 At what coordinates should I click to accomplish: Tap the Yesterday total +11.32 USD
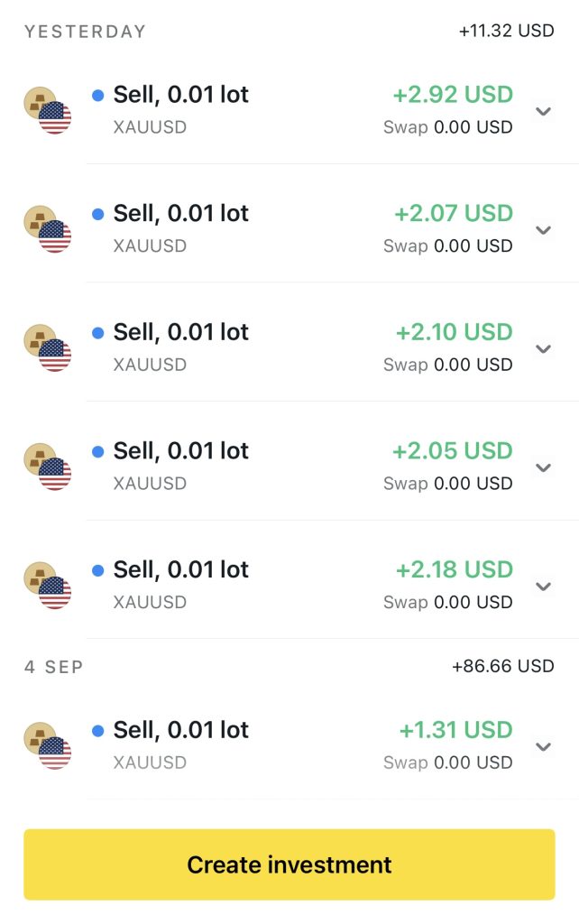coord(506,32)
